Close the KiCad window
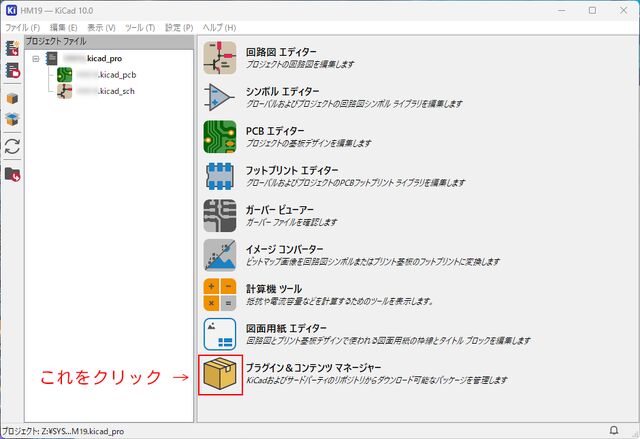 point(623,10)
